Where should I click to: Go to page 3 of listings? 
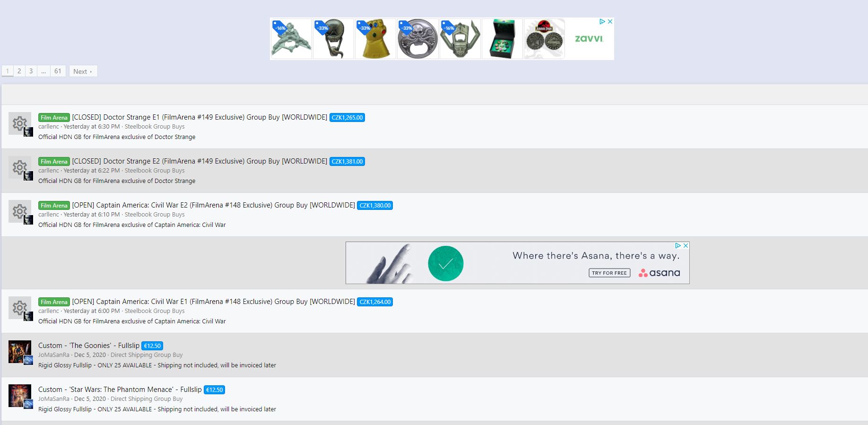31,71
